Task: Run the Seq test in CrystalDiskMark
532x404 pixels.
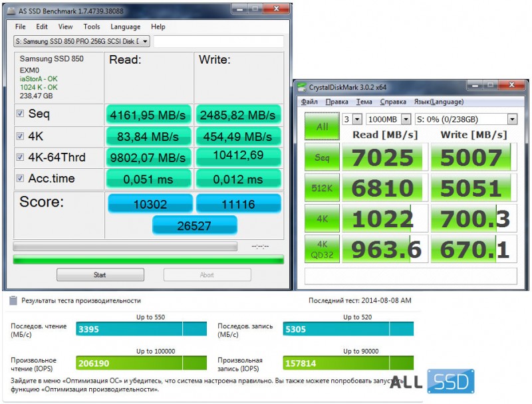Action: coord(322,157)
